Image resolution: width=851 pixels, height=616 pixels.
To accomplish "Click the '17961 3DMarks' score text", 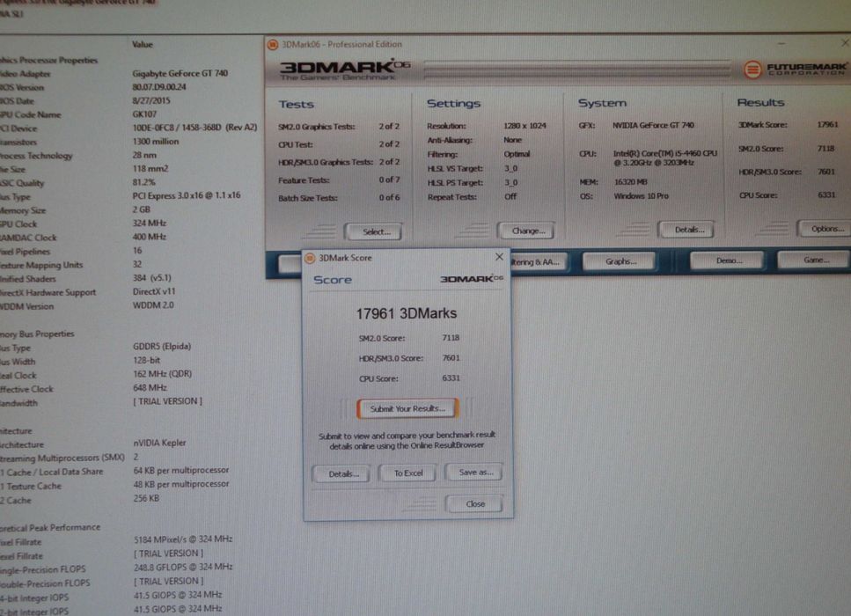I will click(x=406, y=313).
